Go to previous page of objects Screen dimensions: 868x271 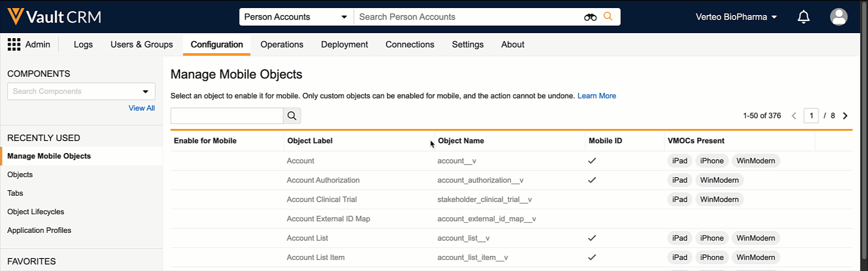click(x=794, y=116)
